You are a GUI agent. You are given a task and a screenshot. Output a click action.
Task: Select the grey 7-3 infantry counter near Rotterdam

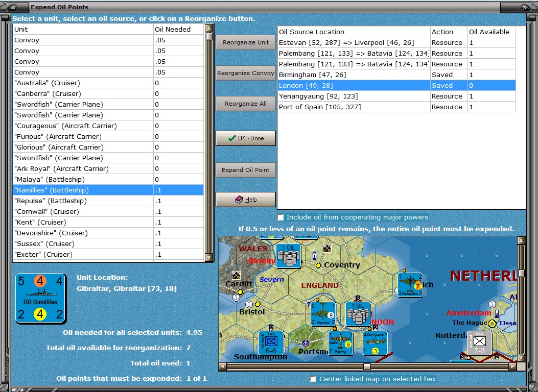(x=479, y=343)
